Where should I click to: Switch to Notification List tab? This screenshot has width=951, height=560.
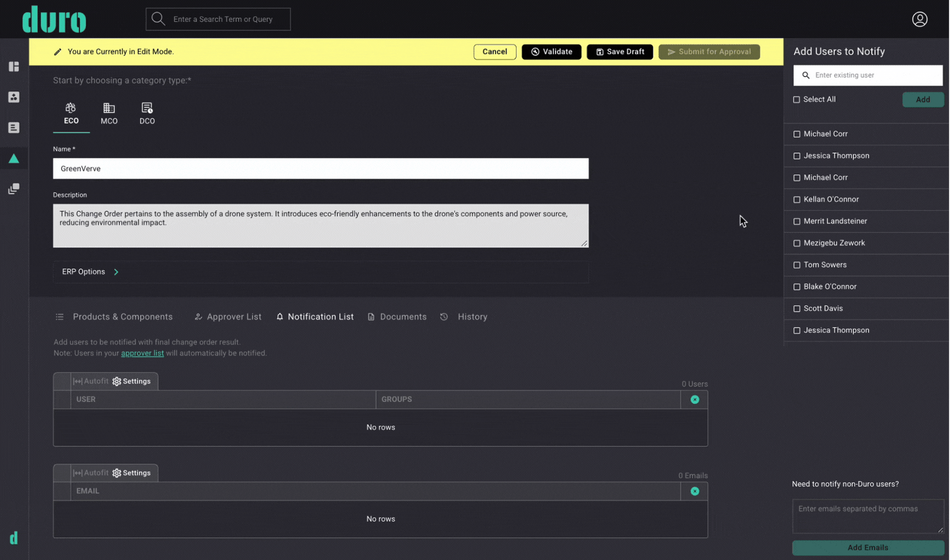point(315,317)
